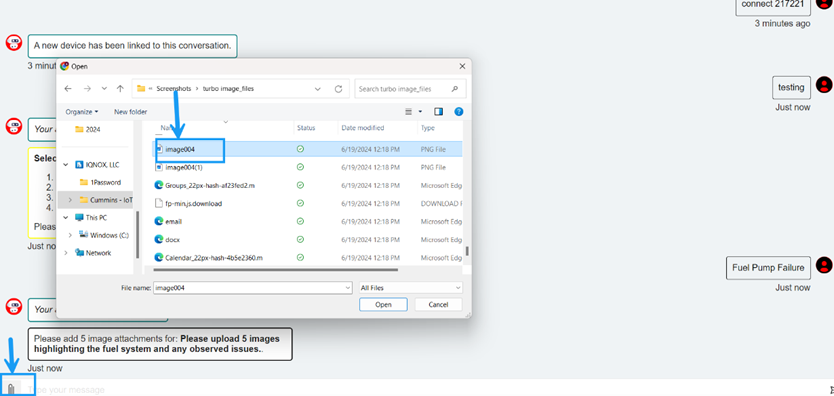Refresh the turbo image_files folder
The height and width of the screenshot is (396, 834).
point(338,89)
